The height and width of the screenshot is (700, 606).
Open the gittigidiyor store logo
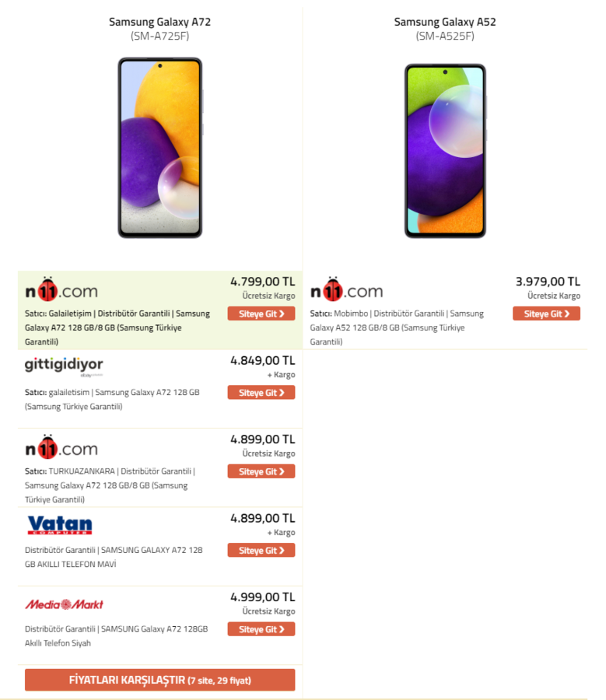pyautogui.click(x=64, y=366)
